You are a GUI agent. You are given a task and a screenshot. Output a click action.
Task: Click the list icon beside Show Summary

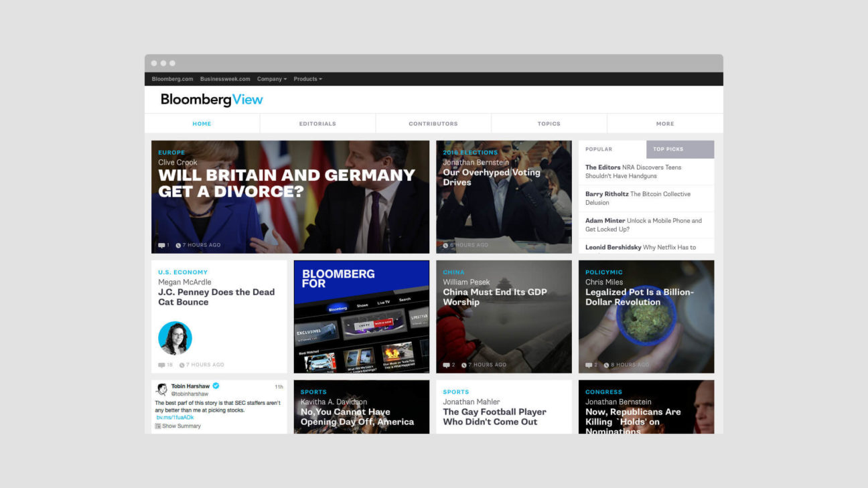pyautogui.click(x=158, y=424)
